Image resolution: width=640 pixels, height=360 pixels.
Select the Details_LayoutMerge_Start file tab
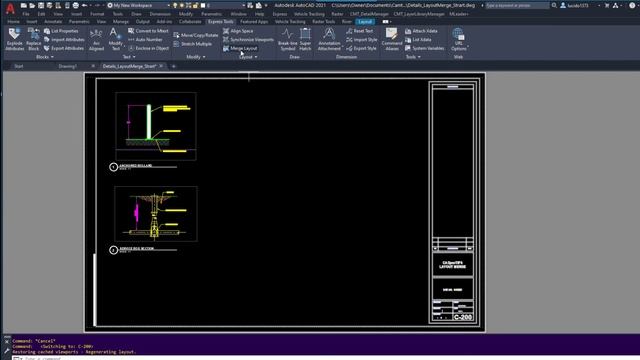pyautogui.click(x=129, y=66)
